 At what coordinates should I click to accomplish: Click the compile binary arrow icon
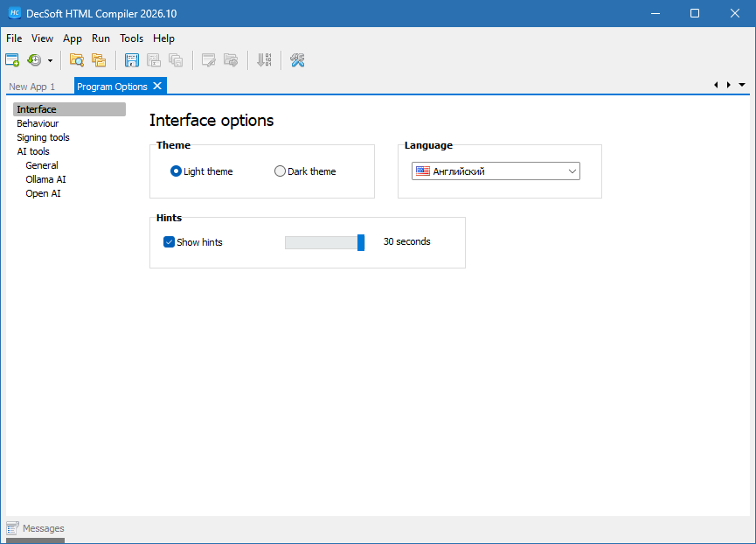click(x=264, y=59)
